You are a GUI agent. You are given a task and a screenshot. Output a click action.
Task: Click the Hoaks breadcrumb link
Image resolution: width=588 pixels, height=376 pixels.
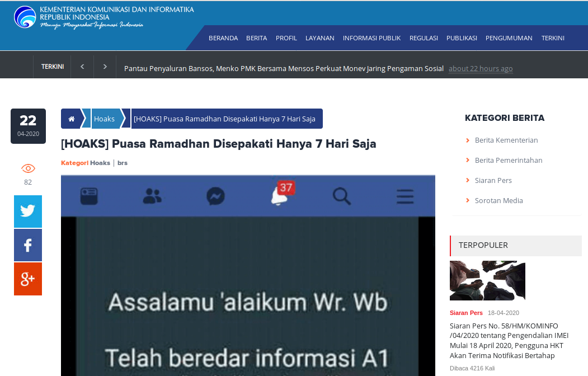coord(104,119)
